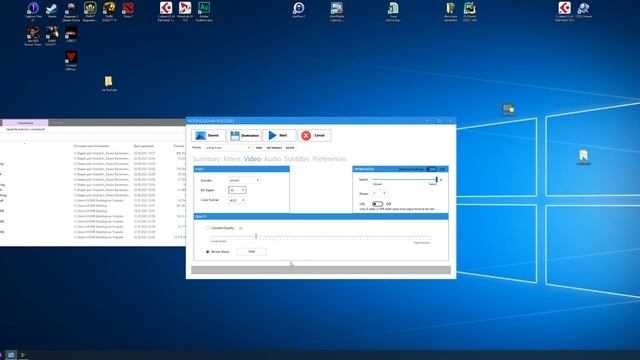Open the Source file button
Image resolution: width=640 pixels, height=360 pixels.
pyautogui.click(x=208, y=136)
